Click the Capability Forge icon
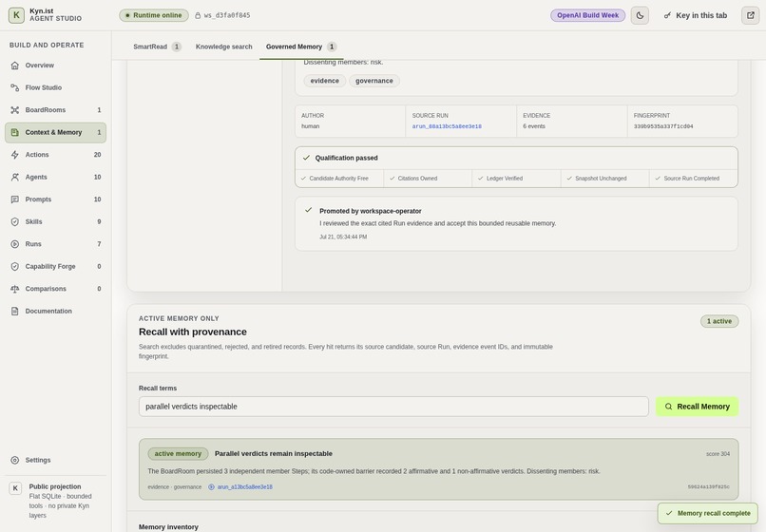 point(14,266)
